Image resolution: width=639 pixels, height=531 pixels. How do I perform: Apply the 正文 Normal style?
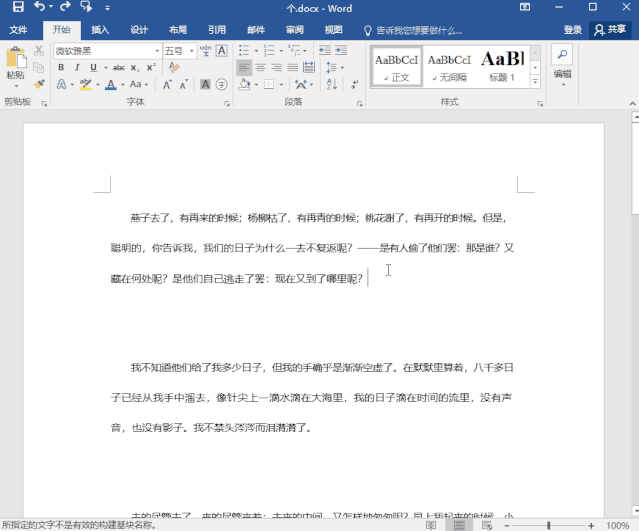pyautogui.click(x=397, y=67)
